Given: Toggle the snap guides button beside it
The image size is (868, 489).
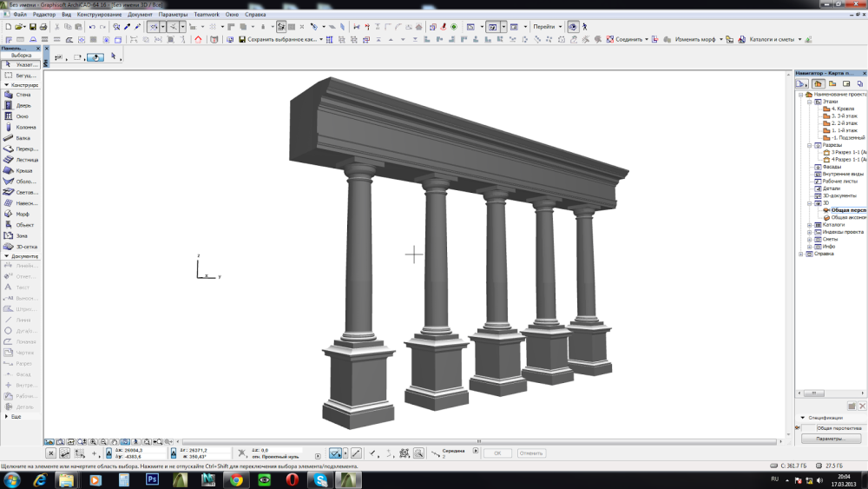Looking at the screenshot, I should tap(174, 27).
